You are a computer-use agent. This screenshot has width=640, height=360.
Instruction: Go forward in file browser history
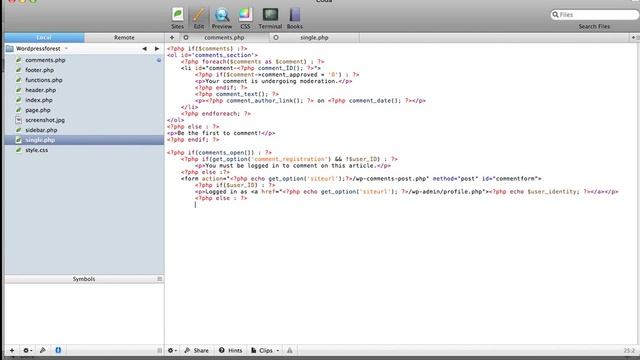(x=157, y=49)
